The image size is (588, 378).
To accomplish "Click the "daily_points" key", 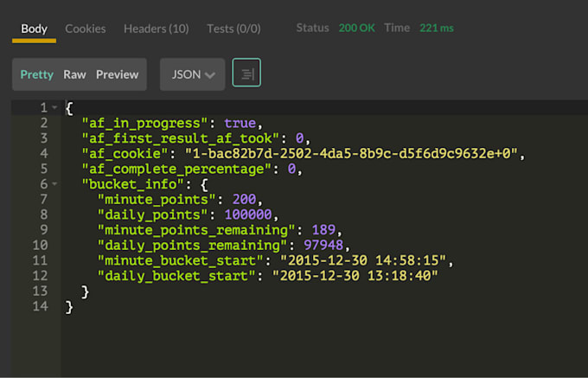I will [x=153, y=215].
